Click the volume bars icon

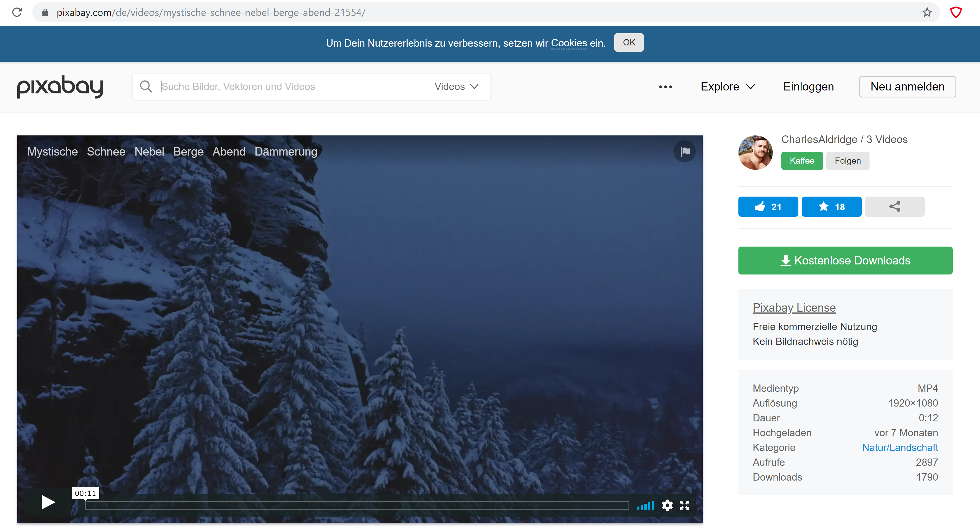pos(645,505)
